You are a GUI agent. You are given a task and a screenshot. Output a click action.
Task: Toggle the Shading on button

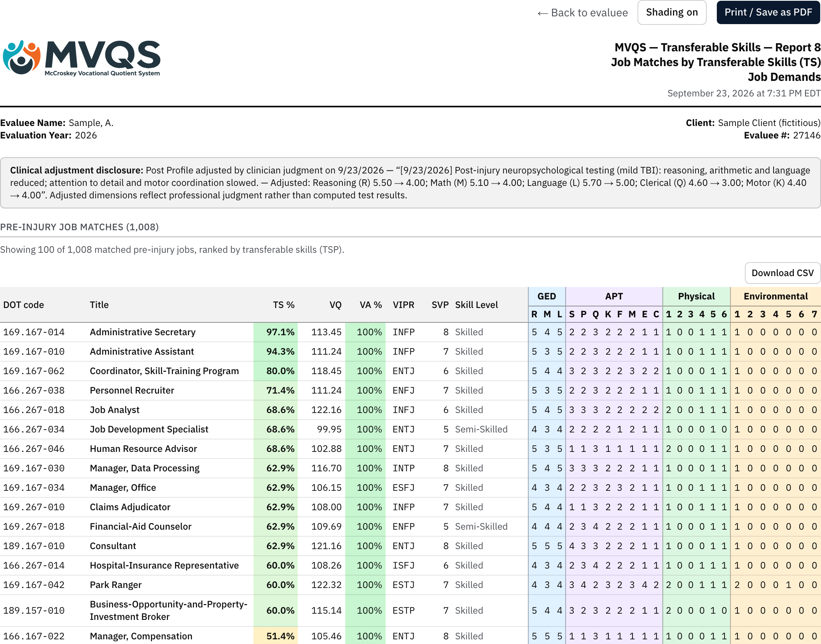[672, 12]
